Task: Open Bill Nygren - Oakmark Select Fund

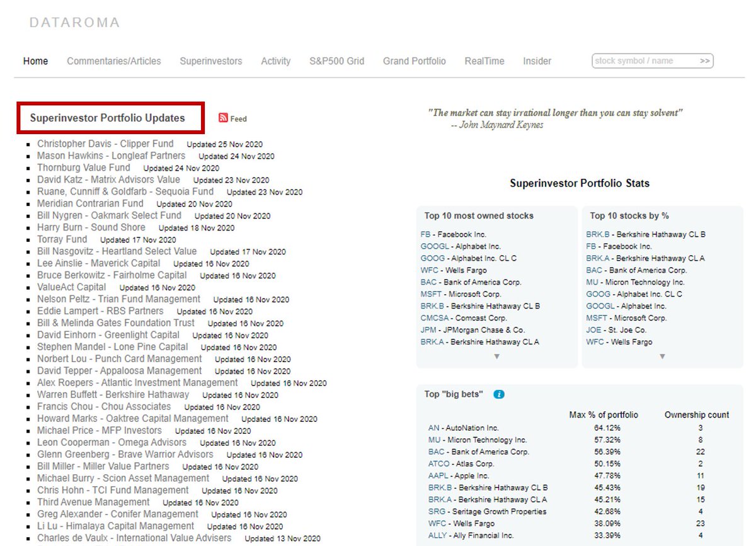Action: [x=110, y=215]
